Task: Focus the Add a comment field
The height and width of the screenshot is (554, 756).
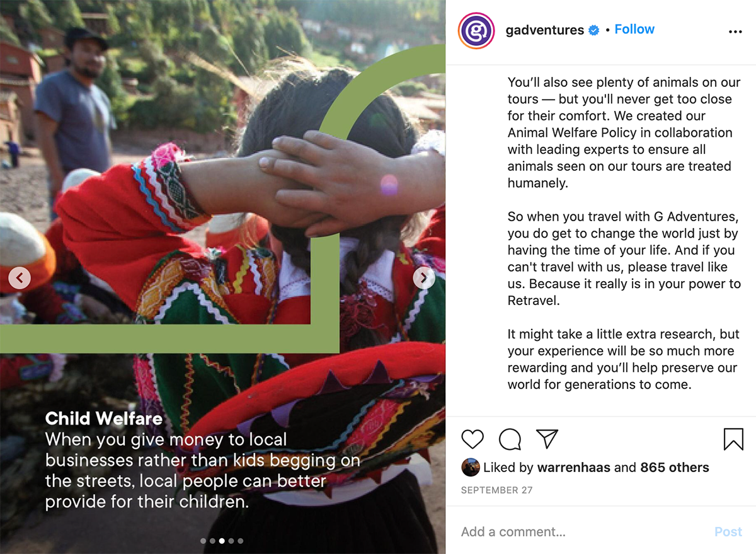Action: coord(583,532)
